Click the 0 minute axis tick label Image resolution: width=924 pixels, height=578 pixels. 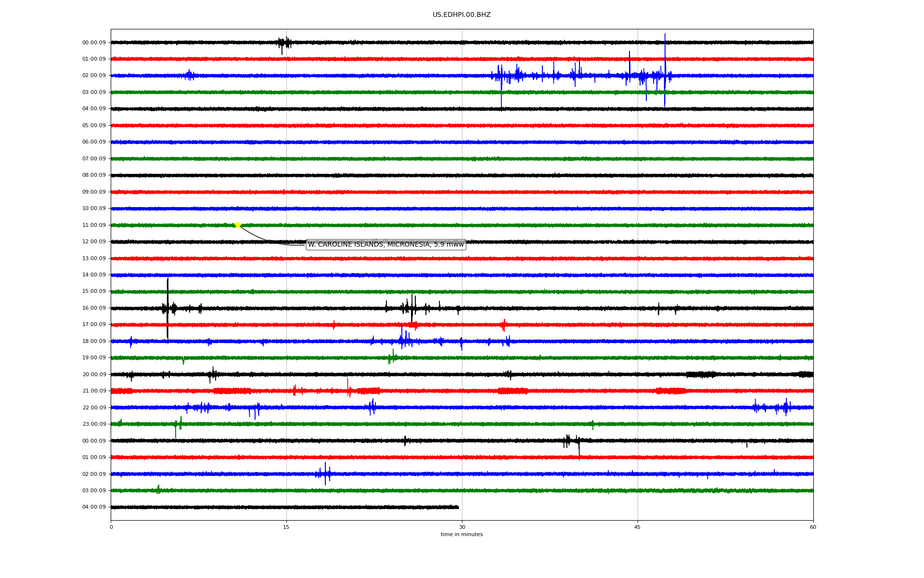tap(111, 527)
